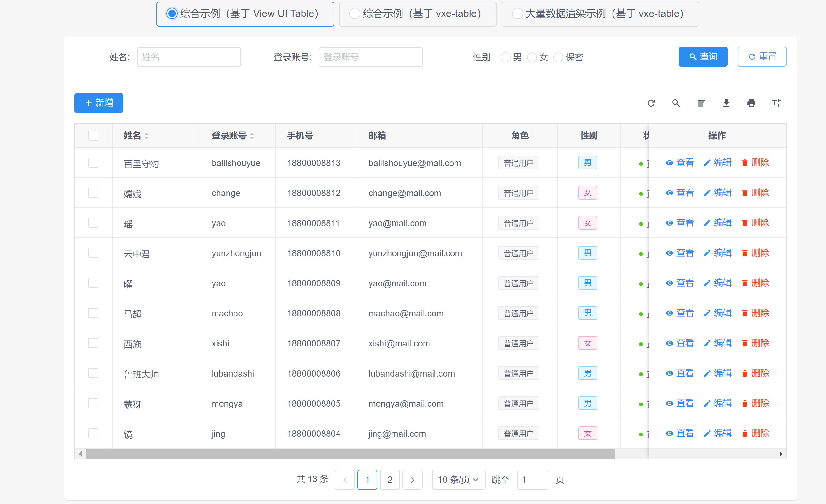Click the 角色 column header
Viewport: 826px width, 504px height.
coord(520,136)
